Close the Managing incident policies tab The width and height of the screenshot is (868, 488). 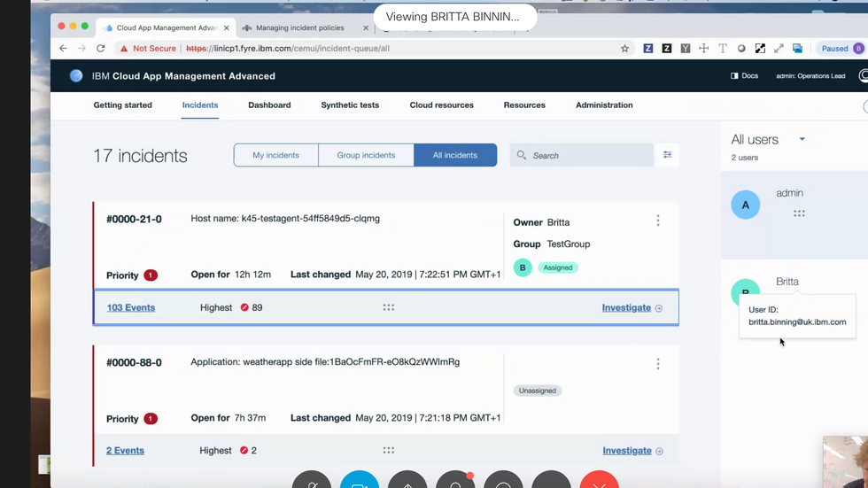pyautogui.click(x=366, y=27)
